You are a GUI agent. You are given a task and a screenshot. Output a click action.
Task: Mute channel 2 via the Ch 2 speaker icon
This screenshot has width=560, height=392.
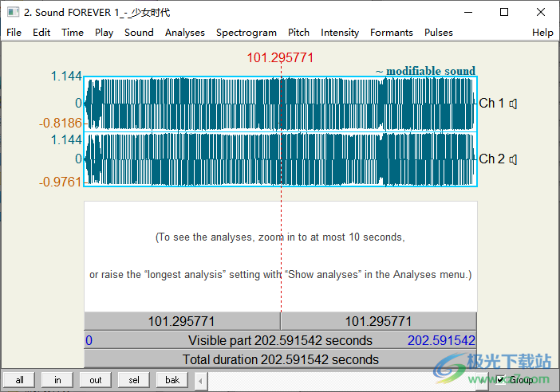point(514,159)
